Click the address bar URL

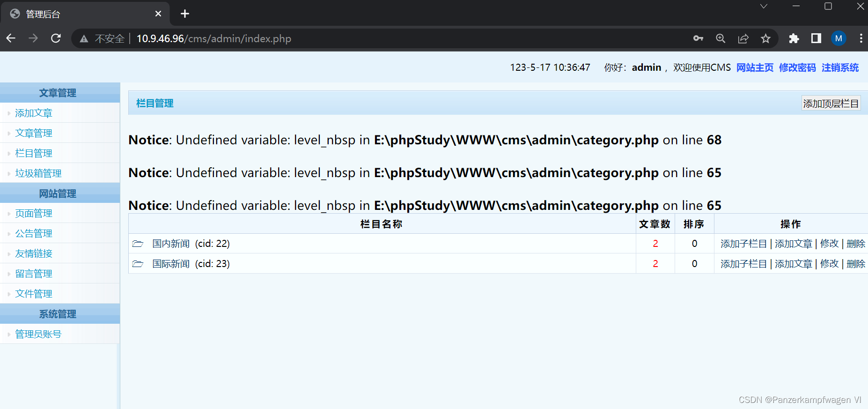point(213,39)
